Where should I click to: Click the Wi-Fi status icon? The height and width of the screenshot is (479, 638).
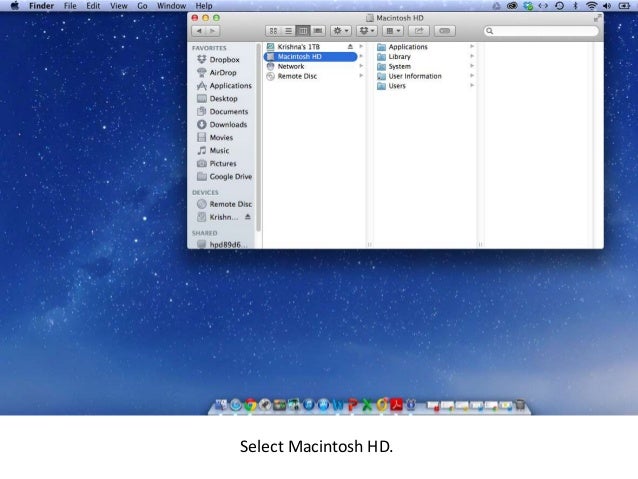pos(590,6)
